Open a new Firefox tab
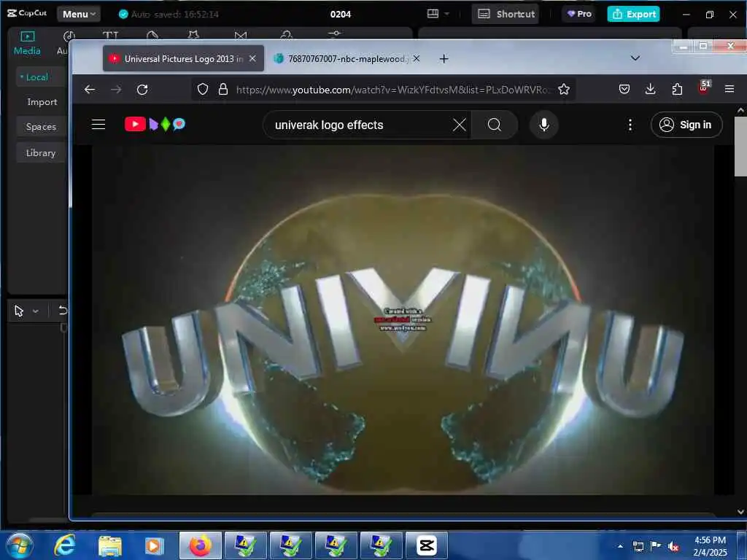 pyautogui.click(x=444, y=58)
